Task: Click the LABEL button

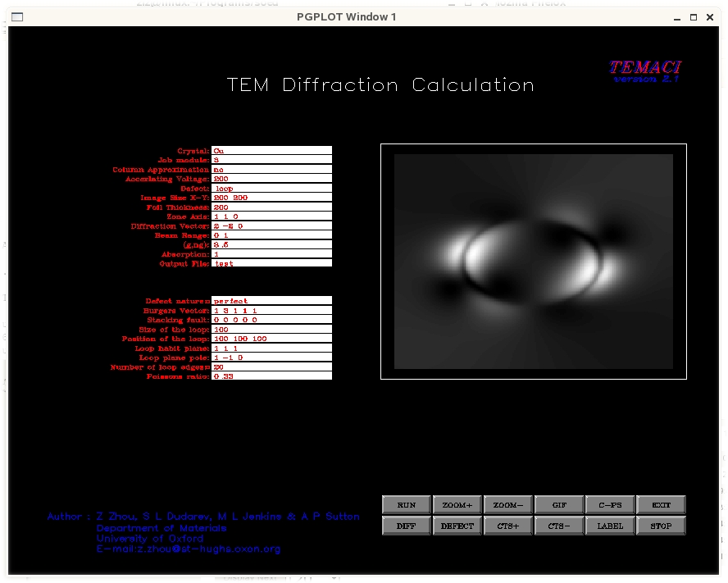Action: point(610,526)
